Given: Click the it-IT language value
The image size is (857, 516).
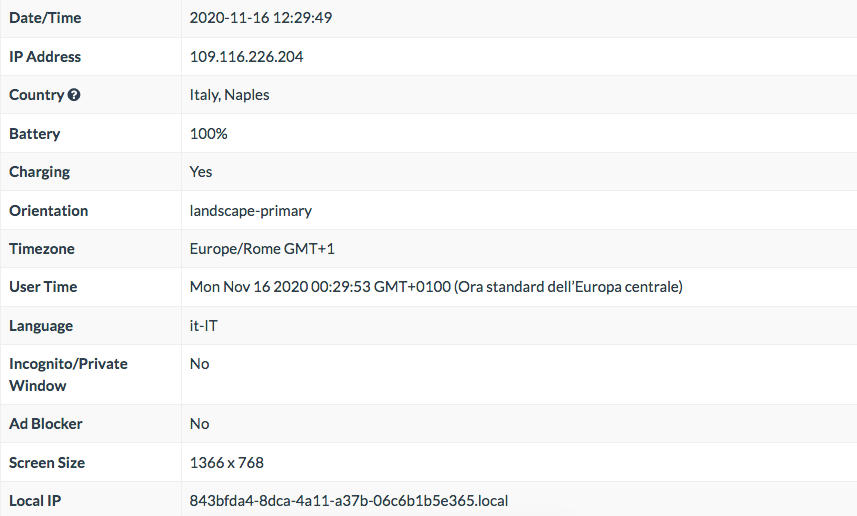Looking at the screenshot, I should (x=203, y=326).
